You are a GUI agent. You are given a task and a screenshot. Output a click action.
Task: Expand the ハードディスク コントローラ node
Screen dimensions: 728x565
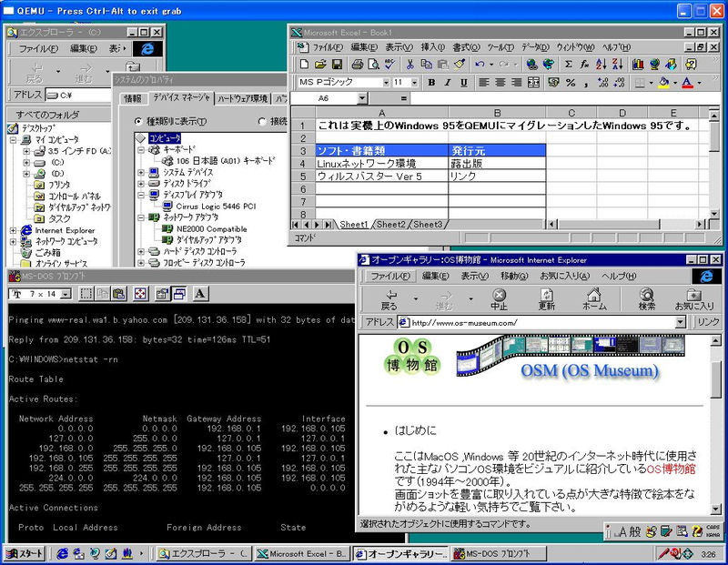click(141, 252)
